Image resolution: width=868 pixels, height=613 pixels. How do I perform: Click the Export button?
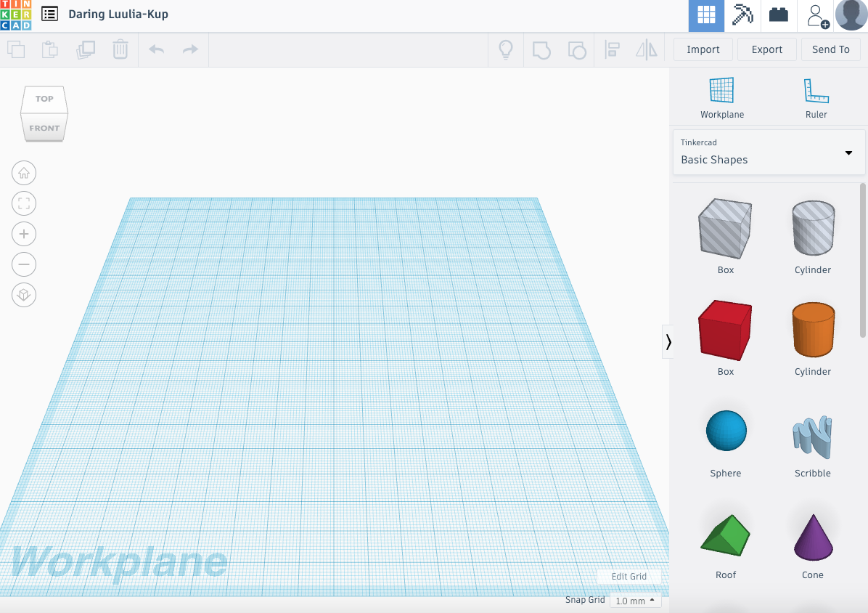[766, 49]
